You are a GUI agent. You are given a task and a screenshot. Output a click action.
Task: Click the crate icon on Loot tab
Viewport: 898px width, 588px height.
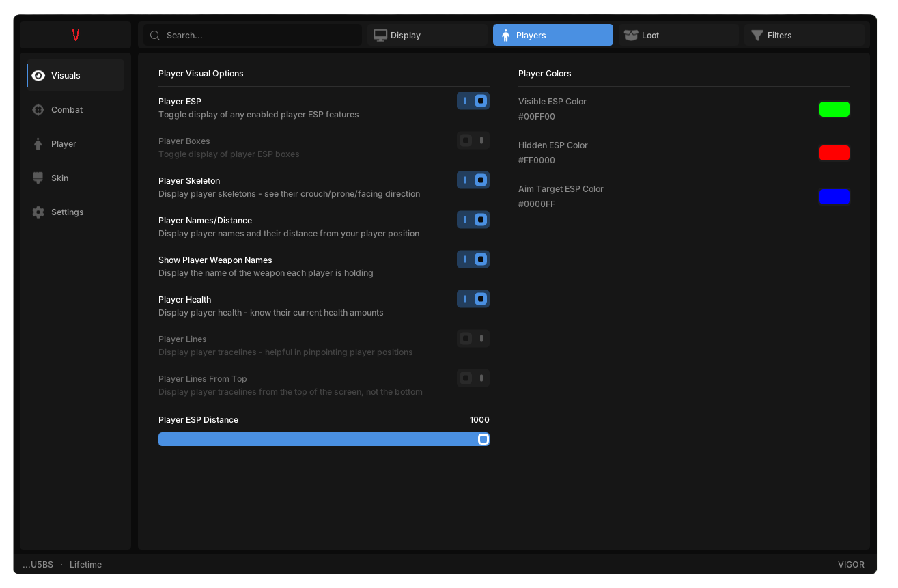[631, 35]
